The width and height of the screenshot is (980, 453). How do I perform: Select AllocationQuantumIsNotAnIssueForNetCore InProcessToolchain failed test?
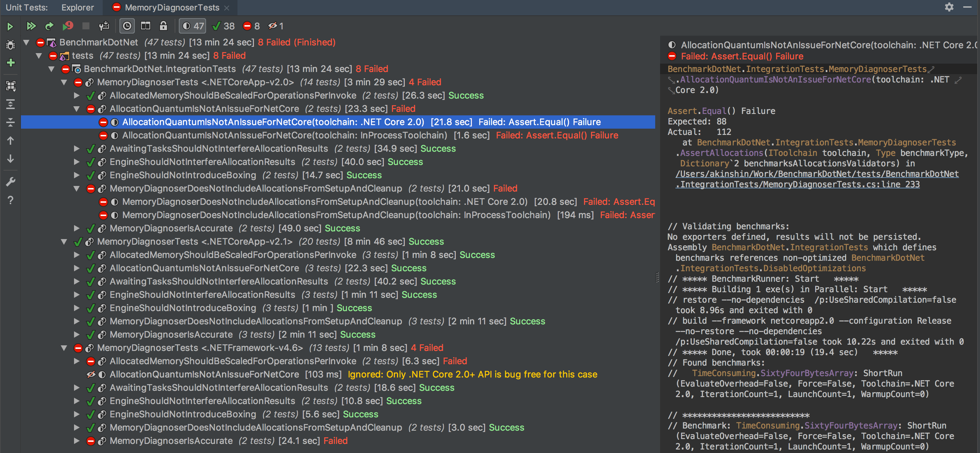338,135
